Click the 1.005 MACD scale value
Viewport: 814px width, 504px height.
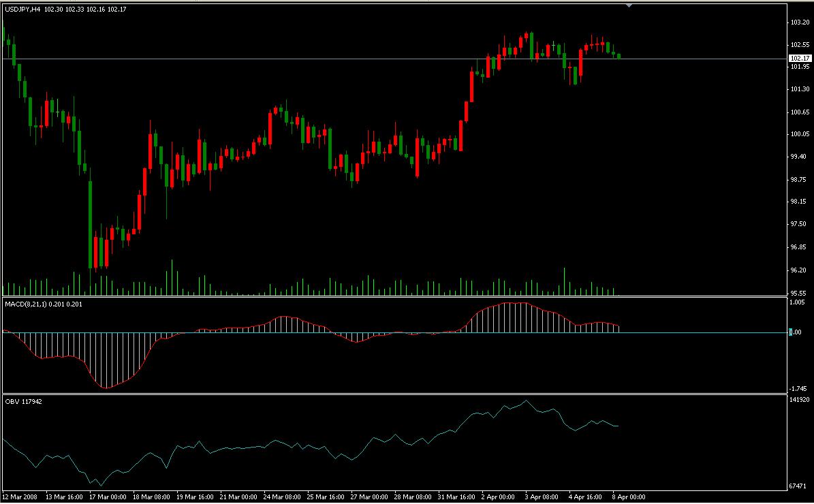pos(798,302)
